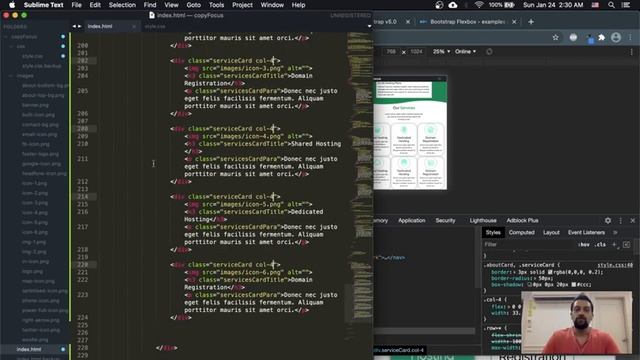Open the Chrome three-dot menu
This screenshot has width=640, height=360.
[631, 38]
